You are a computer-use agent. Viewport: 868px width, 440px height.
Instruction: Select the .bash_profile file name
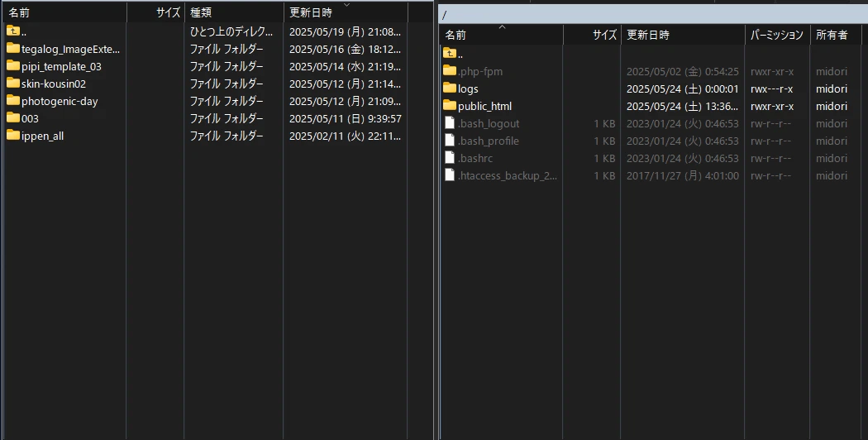(x=489, y=141)
